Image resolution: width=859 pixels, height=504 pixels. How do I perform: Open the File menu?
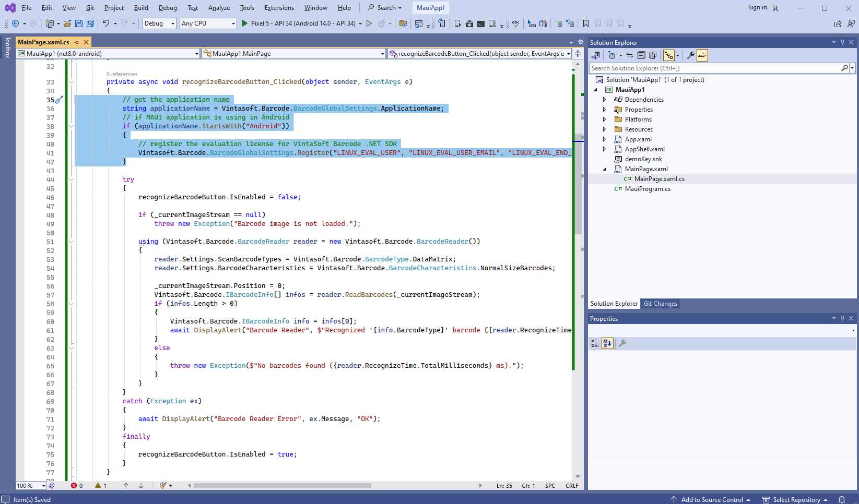(x=27, y=8)
